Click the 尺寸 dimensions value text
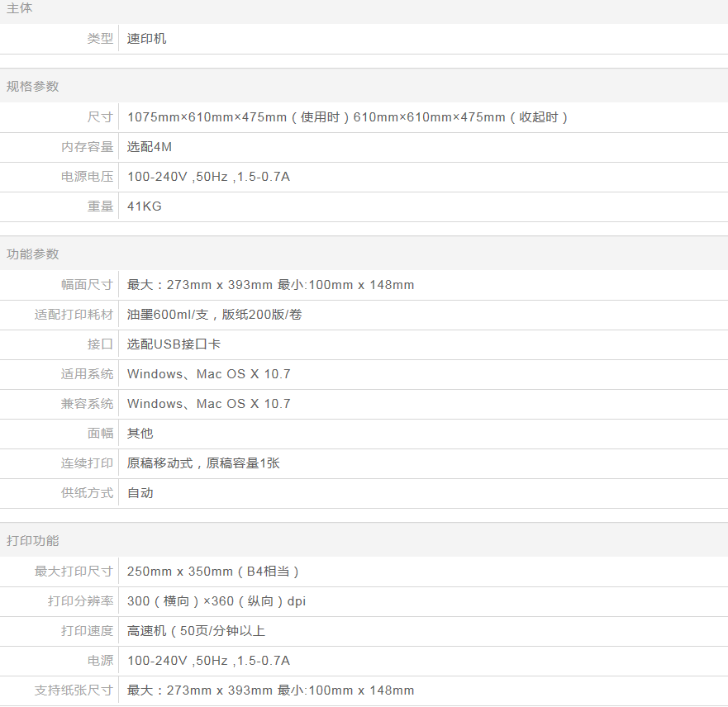The image size is (728, 707). [x=347, y=117]
